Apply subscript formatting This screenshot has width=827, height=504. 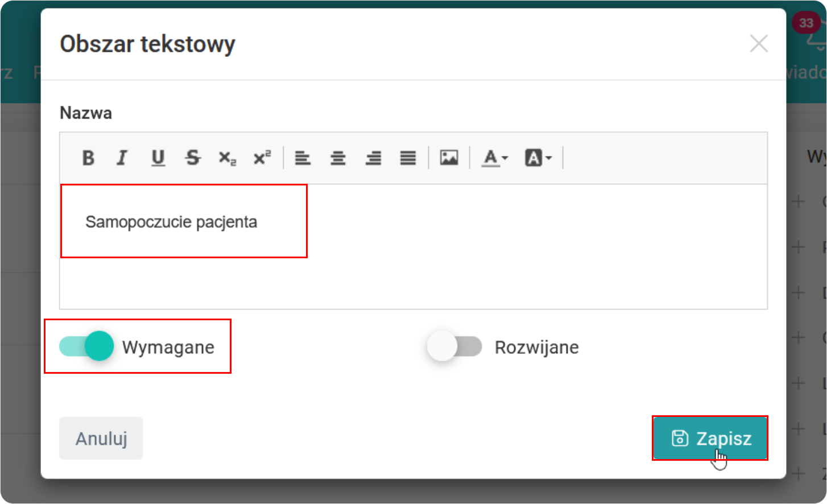[x=228, y=158]
